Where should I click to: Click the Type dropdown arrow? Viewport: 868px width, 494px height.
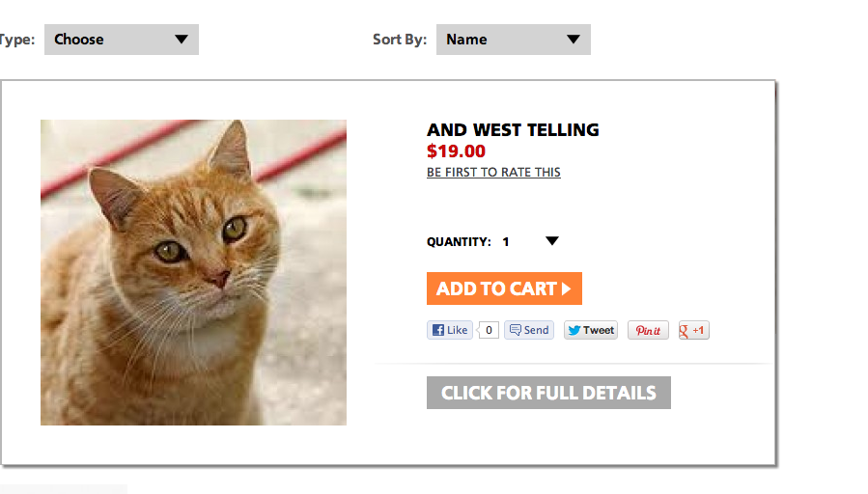(x=181, y=40)
